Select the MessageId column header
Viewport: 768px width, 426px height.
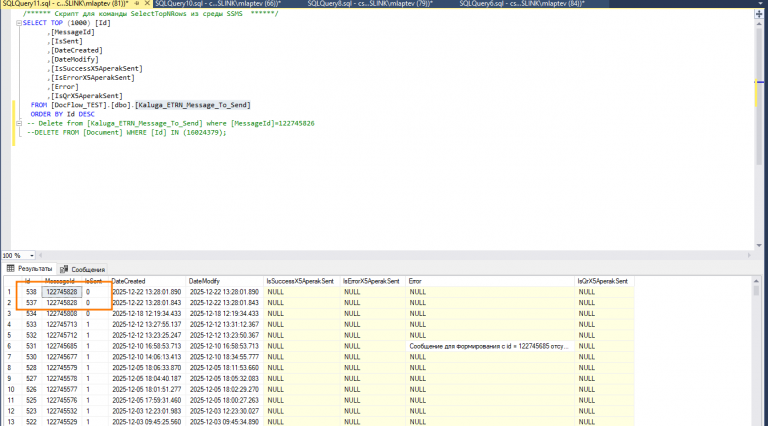click(61, 281)
